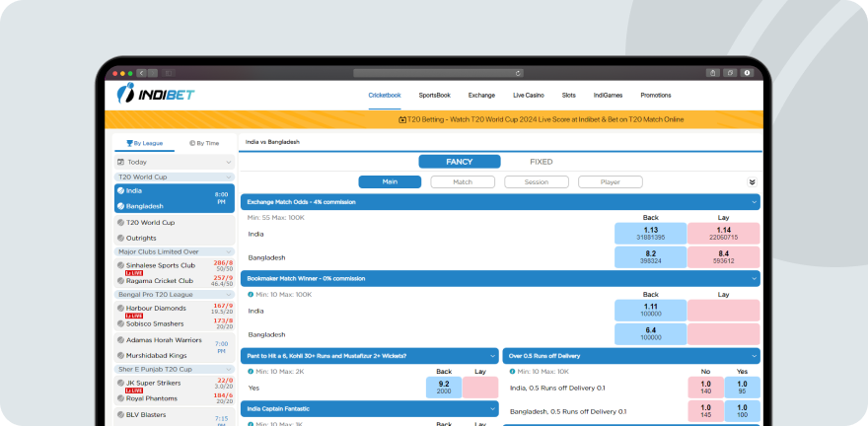Image resolution: width=868 pixels, height=426 pixels.
Task: Click info icon under Pant to Hit a 6
Action: point(251,372)
